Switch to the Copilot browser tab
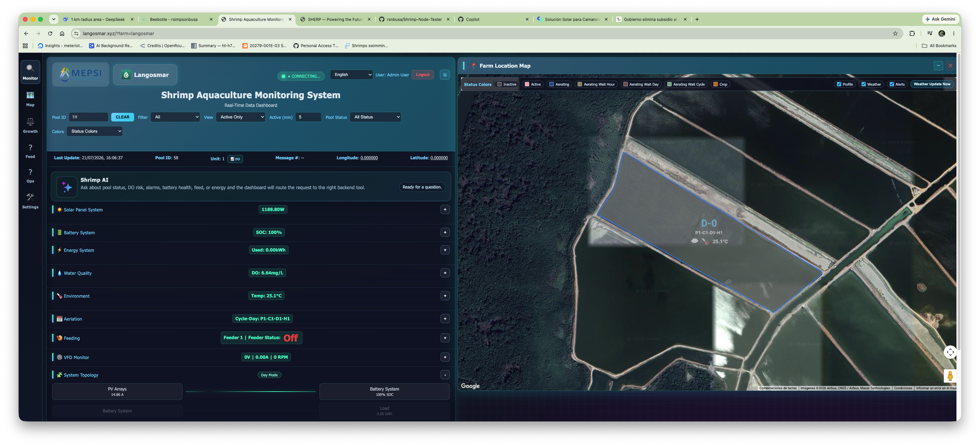Viewport: 980px width, 446px height. 493,19
